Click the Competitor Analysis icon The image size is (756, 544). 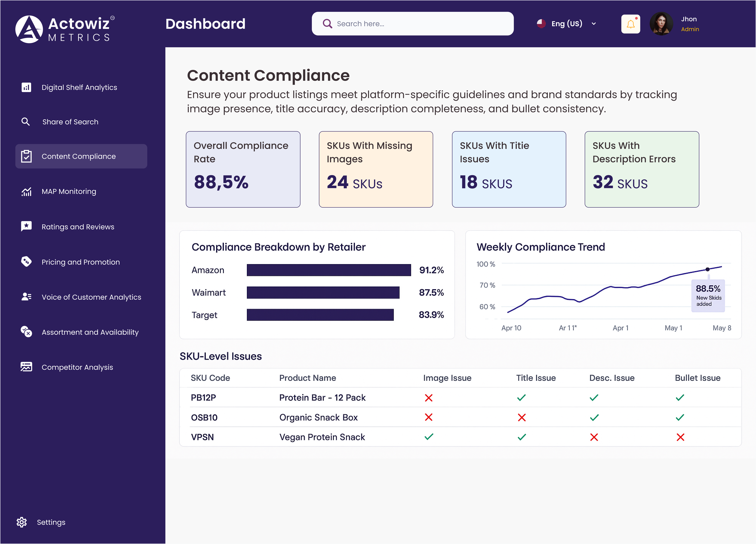(26, 367)
